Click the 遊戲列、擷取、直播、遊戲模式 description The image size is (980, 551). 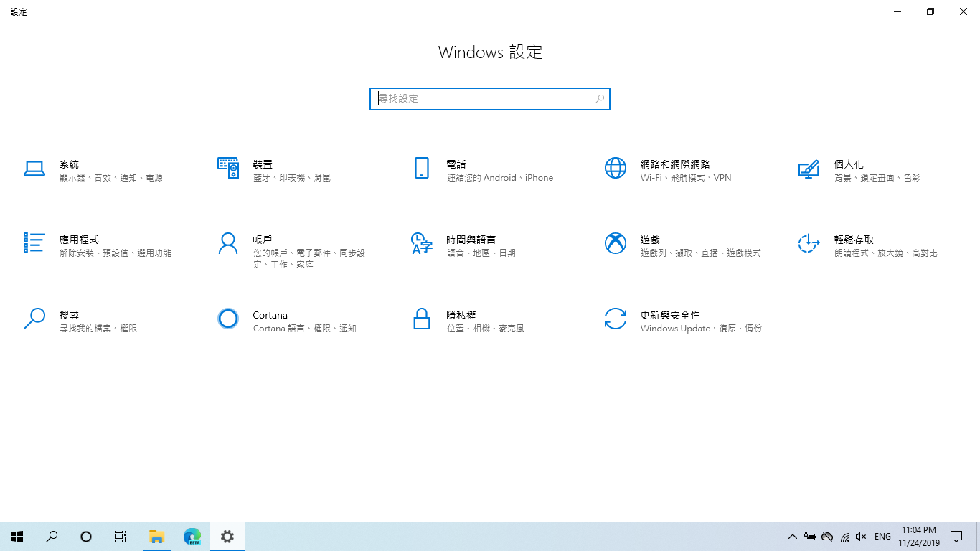700,253
